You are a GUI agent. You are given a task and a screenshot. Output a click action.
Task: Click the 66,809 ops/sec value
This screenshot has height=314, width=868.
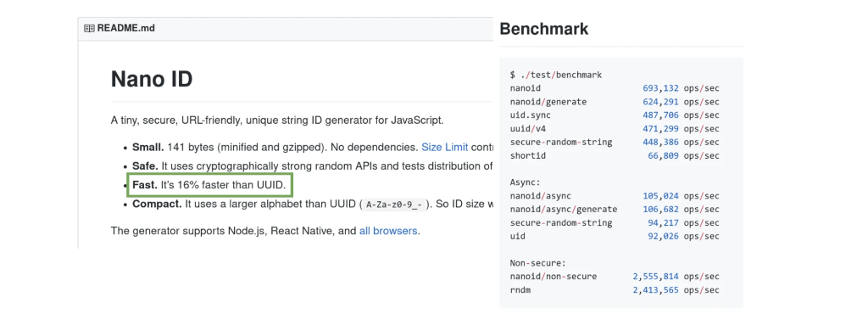683,155
